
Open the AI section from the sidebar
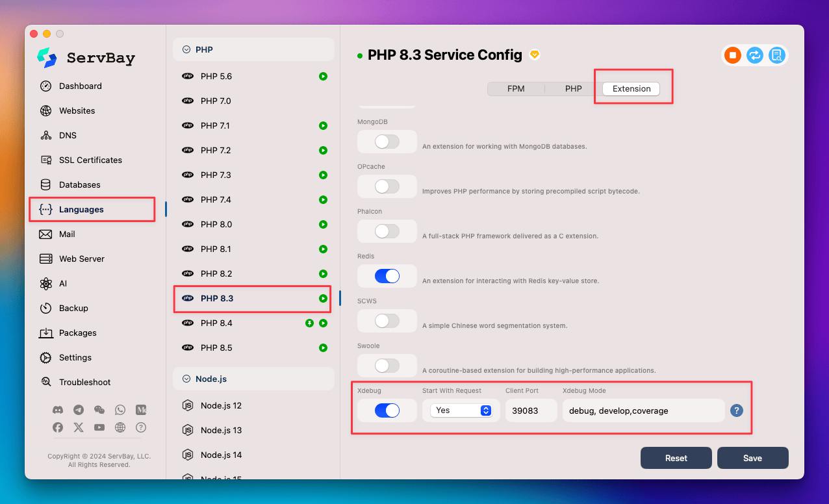point(45,283)
